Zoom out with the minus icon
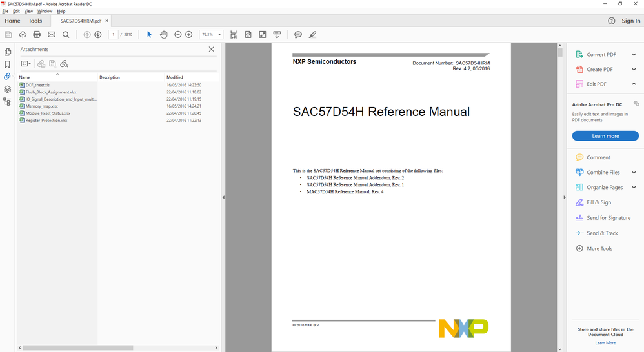 click(178, 35)
